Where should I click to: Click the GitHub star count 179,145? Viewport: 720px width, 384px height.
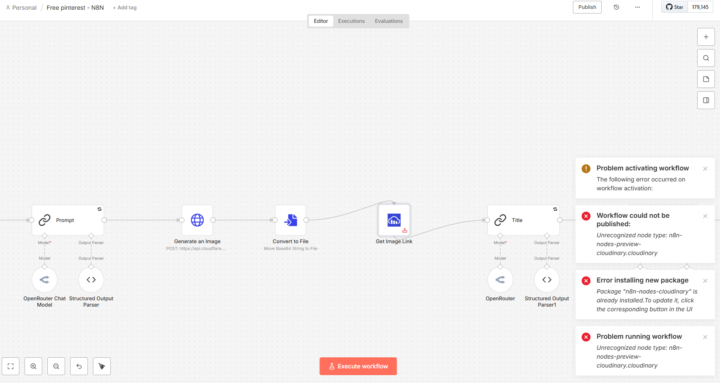pyautogui.click(x=700, y=7)
